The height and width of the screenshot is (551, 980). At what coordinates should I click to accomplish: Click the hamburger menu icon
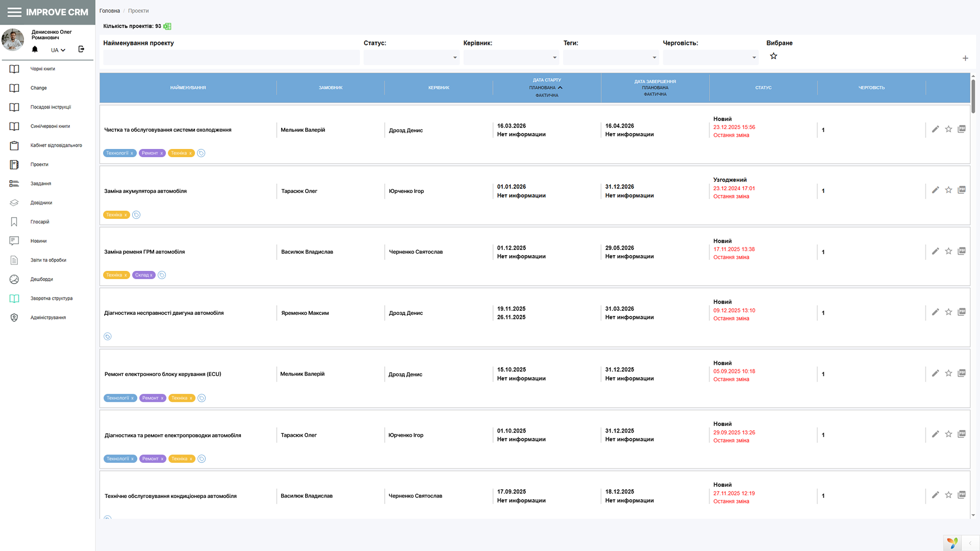(x=14, y=12)
